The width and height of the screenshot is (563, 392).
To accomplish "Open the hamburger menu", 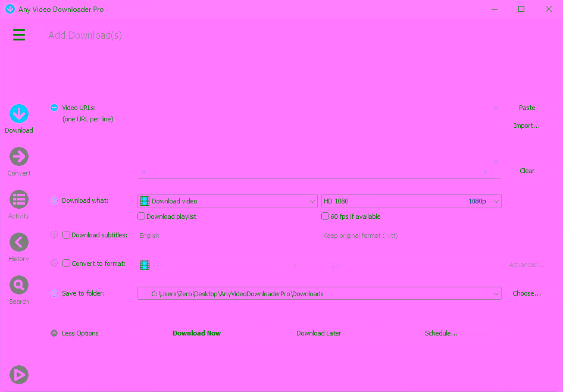I will [x=19, y=35].
